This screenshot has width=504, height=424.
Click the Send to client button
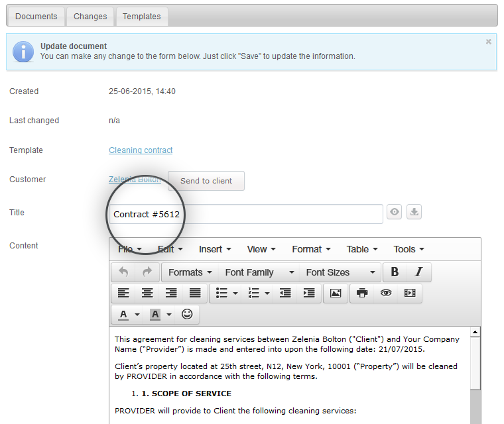[x=206, y=181]
